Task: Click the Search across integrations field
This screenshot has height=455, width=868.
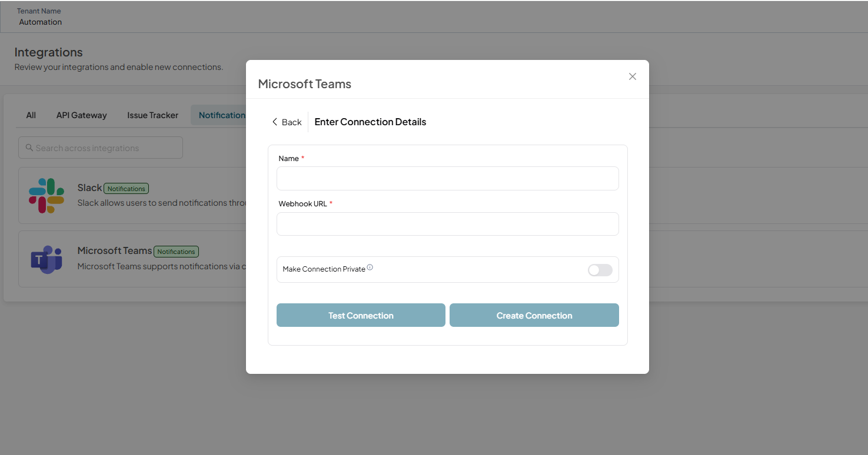Action: click(x=101, y=148)
